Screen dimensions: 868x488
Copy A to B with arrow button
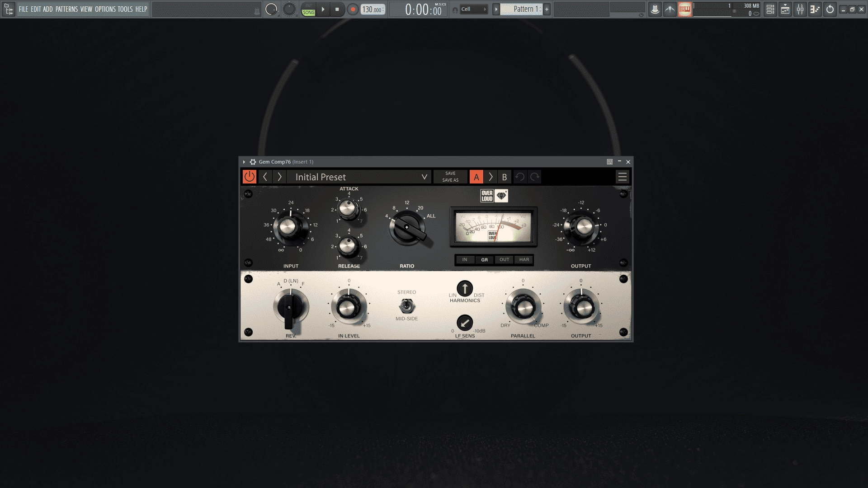(x=491, y=177)
